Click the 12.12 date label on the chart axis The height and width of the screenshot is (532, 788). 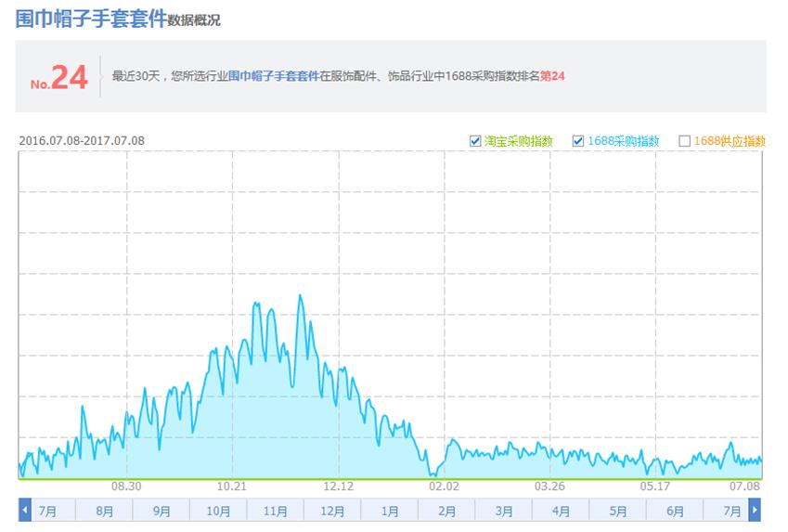pos(339,487)
